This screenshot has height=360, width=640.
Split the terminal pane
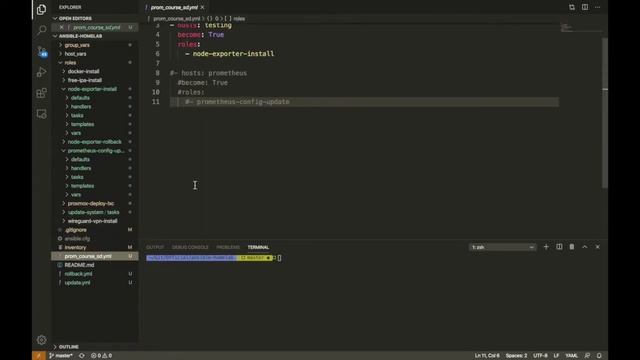[x=559, y=247]
